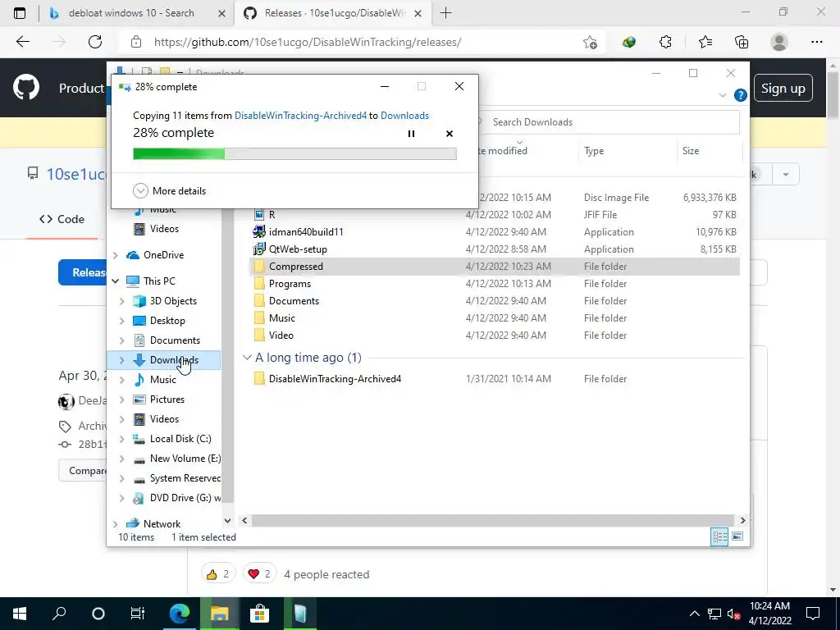840x630 pixels.
Task: Refresh the GitHub page
Action: click(x=95, y=42)
